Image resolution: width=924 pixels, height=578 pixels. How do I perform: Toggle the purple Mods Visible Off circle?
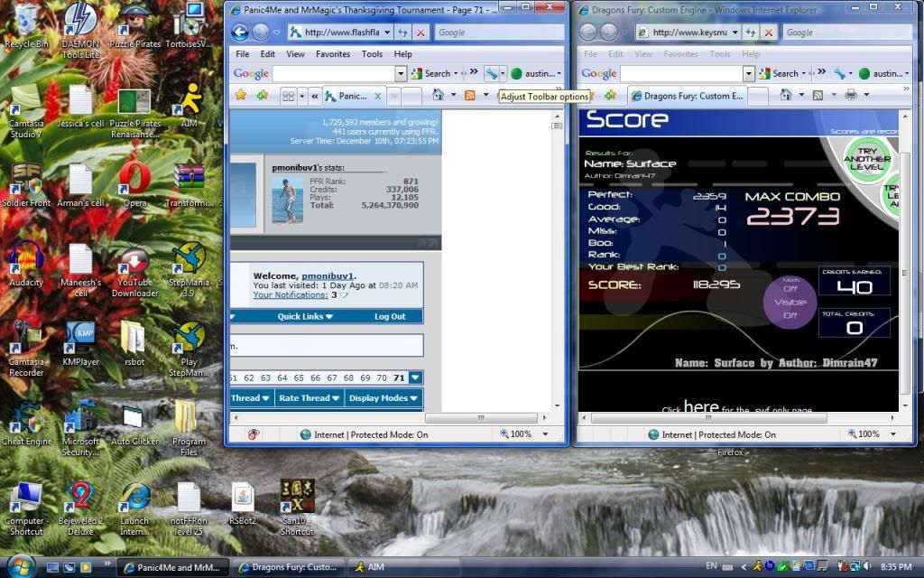790,303
